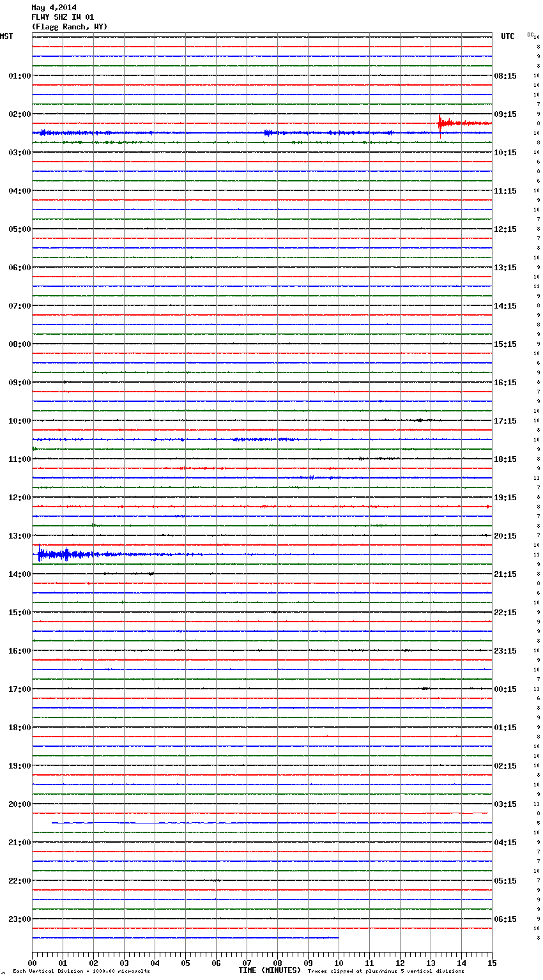Click the bottom axis minute label '13'
The width and height of the screenshot is (543, 980).
431,963
